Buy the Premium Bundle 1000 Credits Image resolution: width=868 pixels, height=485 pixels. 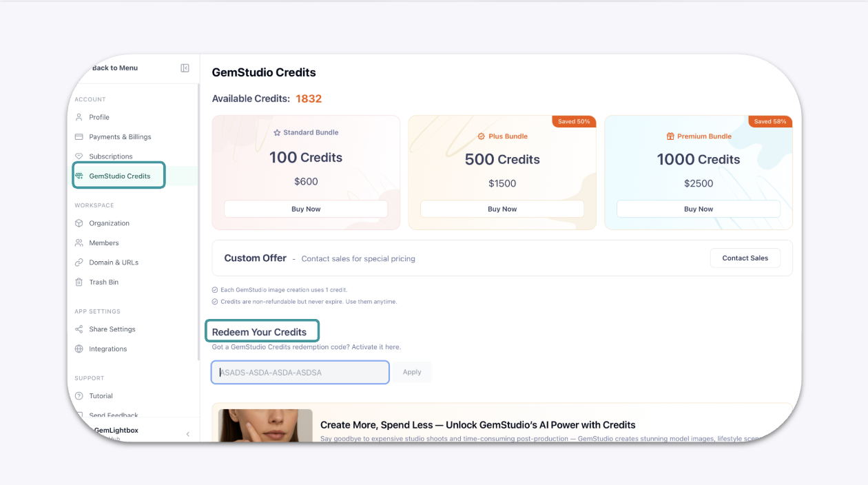(698, 209)
